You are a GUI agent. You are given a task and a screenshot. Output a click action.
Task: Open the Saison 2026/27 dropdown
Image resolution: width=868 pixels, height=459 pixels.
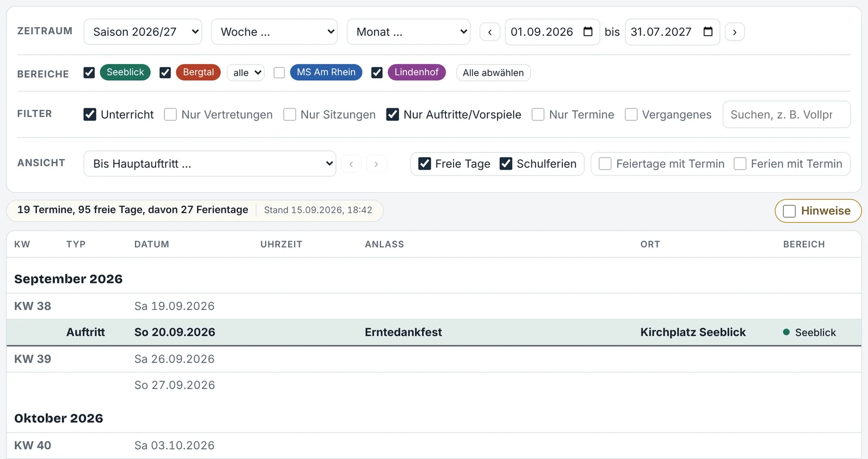click(x=143, y=32)
